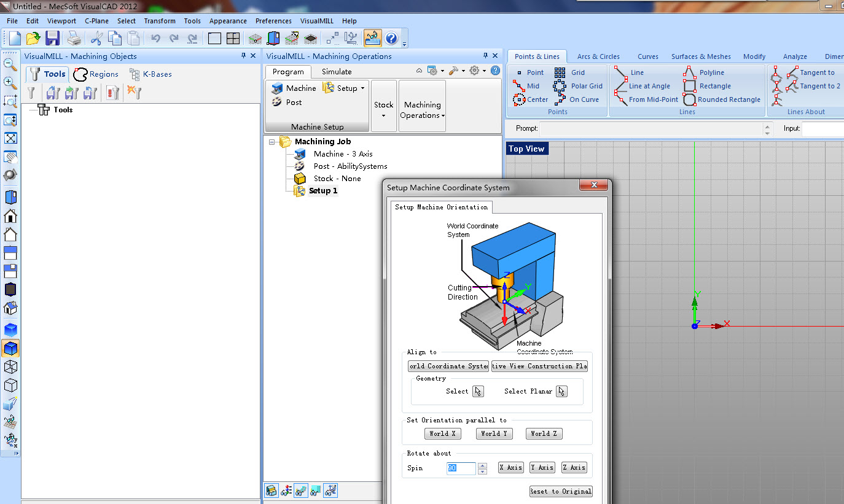Undo the last action in toolbar
844x504 pixels.
tap(155, 38)
